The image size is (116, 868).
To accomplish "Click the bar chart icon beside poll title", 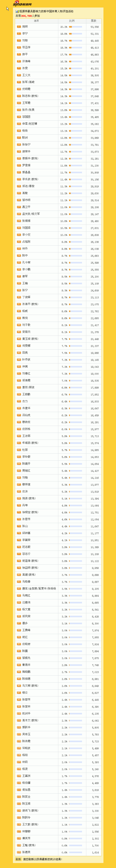I will (17, 11).
